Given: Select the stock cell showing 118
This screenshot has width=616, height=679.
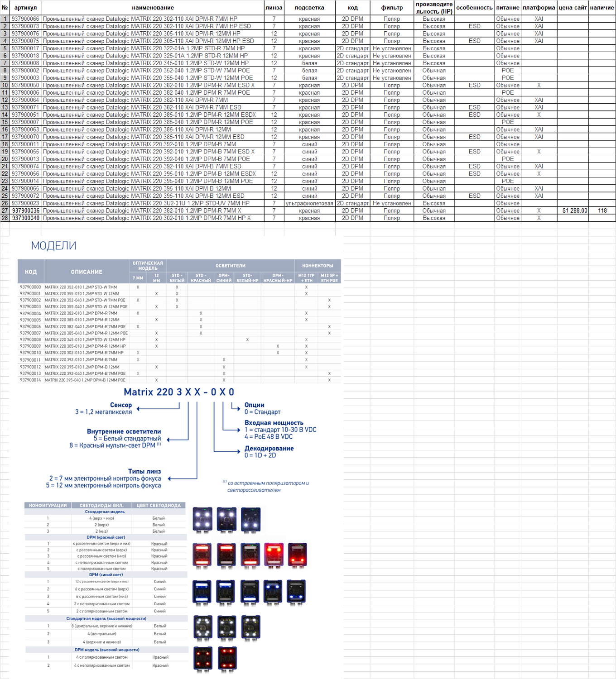Looking at the screenshot, I should click(x=602, y=210).
